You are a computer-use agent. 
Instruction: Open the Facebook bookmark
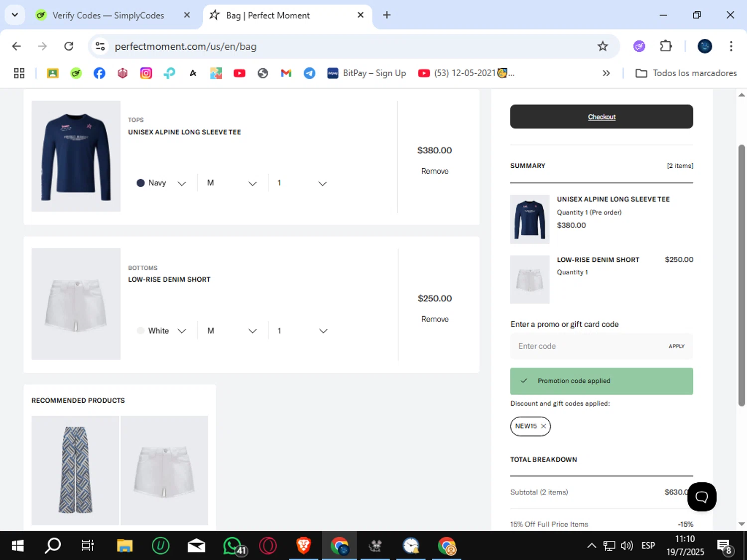[x=99, y=73]
